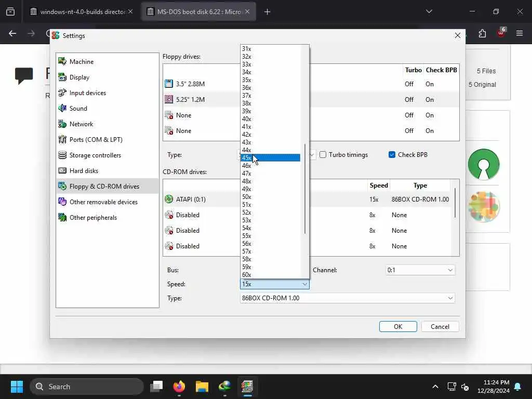Select the Input devices icon
The image size is (532, 399).
coord(62,92)
